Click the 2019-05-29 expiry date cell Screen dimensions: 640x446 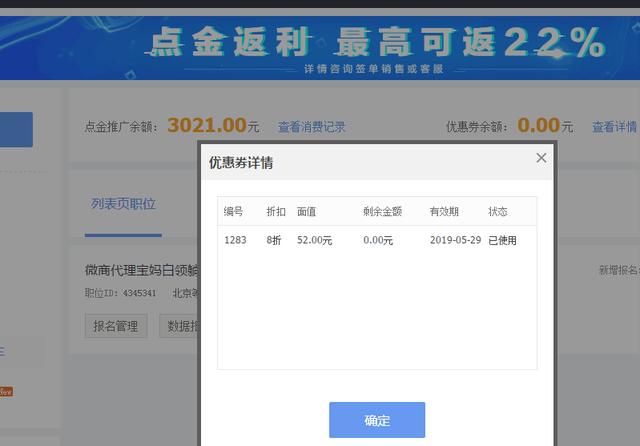[x=455, y=240]
